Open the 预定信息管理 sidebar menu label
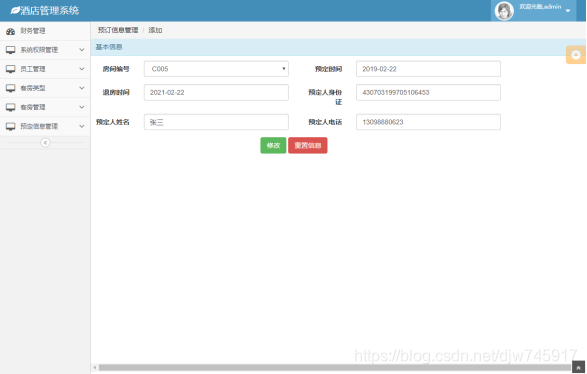This screenshot has width=587, height=374. pyautogui.click(x=39, y=126)
